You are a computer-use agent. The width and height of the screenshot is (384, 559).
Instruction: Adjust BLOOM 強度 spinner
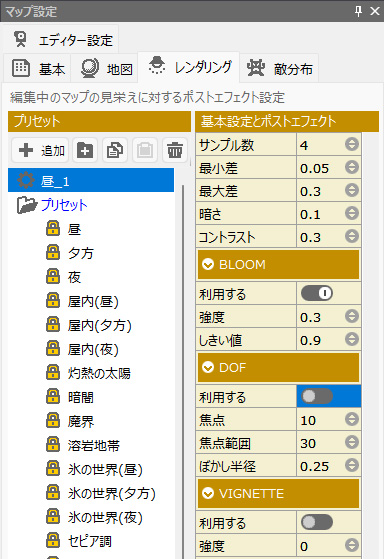[x=352, y=316]
